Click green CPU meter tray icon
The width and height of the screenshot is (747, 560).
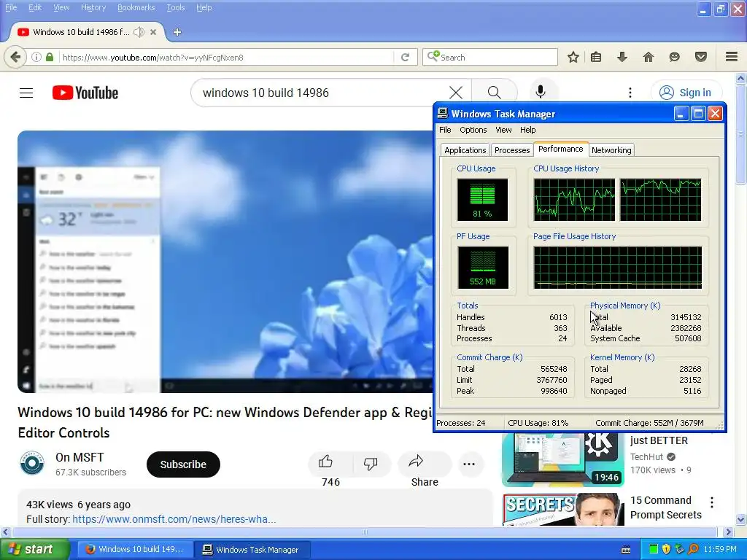click(x=654, y=549)
